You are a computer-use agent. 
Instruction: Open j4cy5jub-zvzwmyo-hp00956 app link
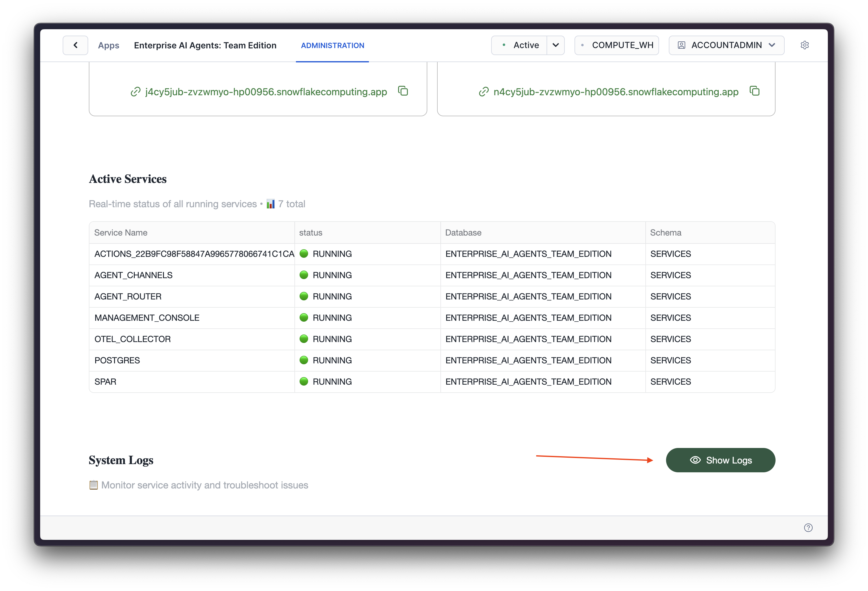pos(266,92)
